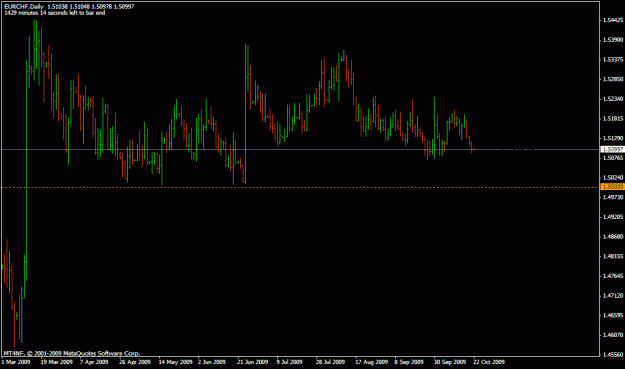Screen dimensions: 625x369
Task: Click the 1.46070 price axis label
Action: tap(613, 335)
